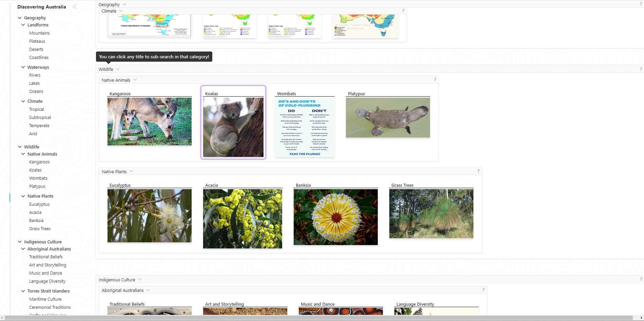Collapse Torres Strait Islanders using its sidebar chevron

tap(23, 291)
